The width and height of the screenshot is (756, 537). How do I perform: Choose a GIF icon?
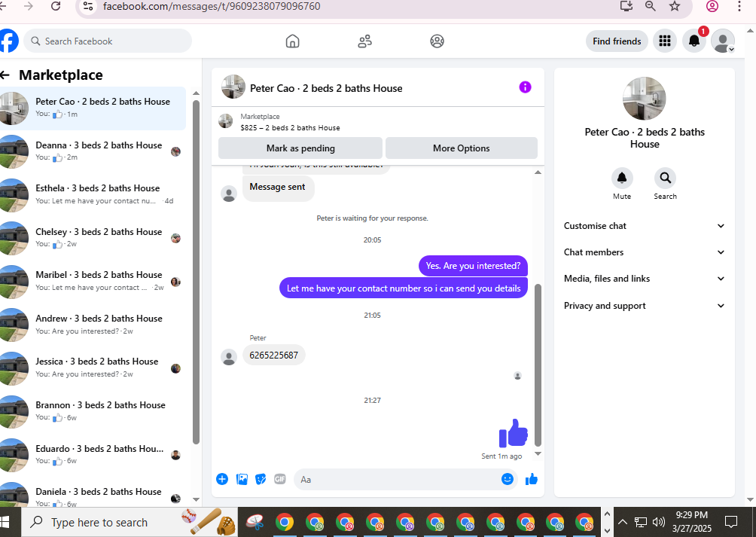[279, 479]
